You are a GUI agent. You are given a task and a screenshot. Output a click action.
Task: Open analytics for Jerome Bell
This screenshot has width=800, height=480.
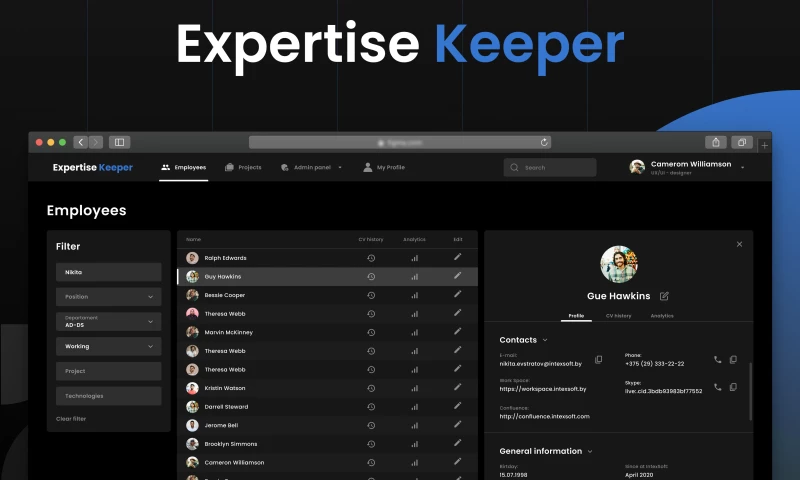[x=414, y=425]
